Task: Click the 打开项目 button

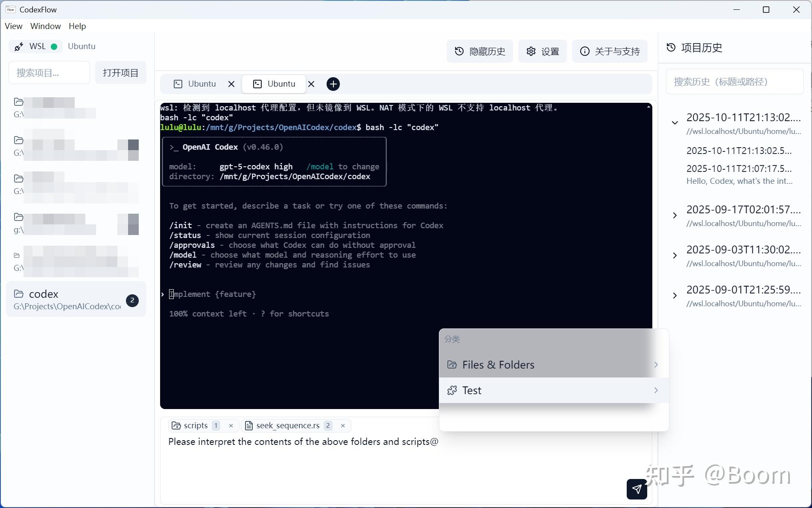Action: (x=120, y=73)
